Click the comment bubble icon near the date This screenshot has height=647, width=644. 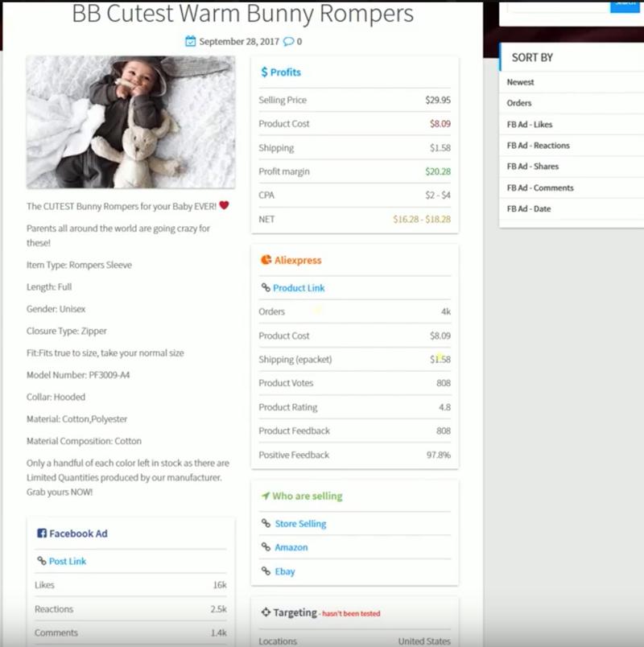click(288, 41)
